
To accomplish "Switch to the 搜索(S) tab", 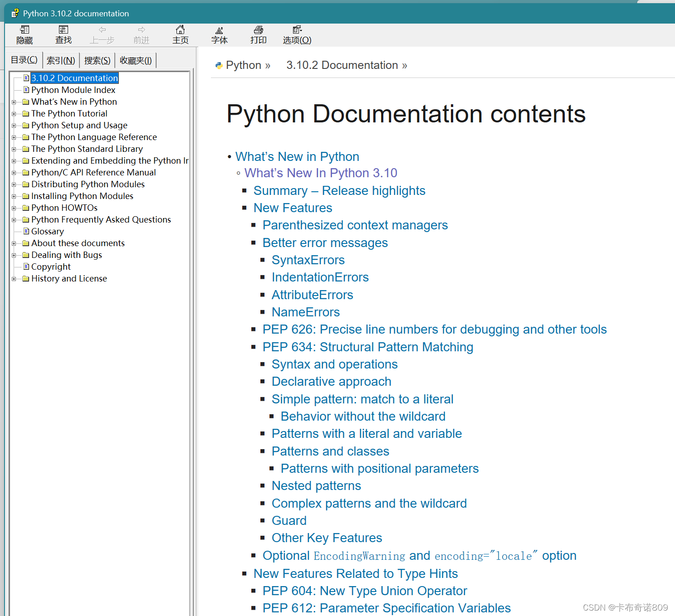I will (97, 60).
